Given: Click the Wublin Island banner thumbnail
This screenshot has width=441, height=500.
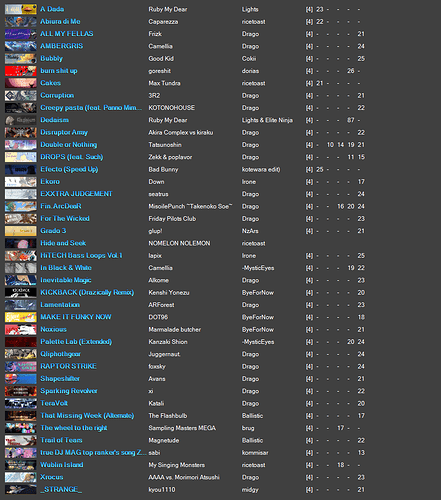Looking at the screenshot, I should 21,465.
